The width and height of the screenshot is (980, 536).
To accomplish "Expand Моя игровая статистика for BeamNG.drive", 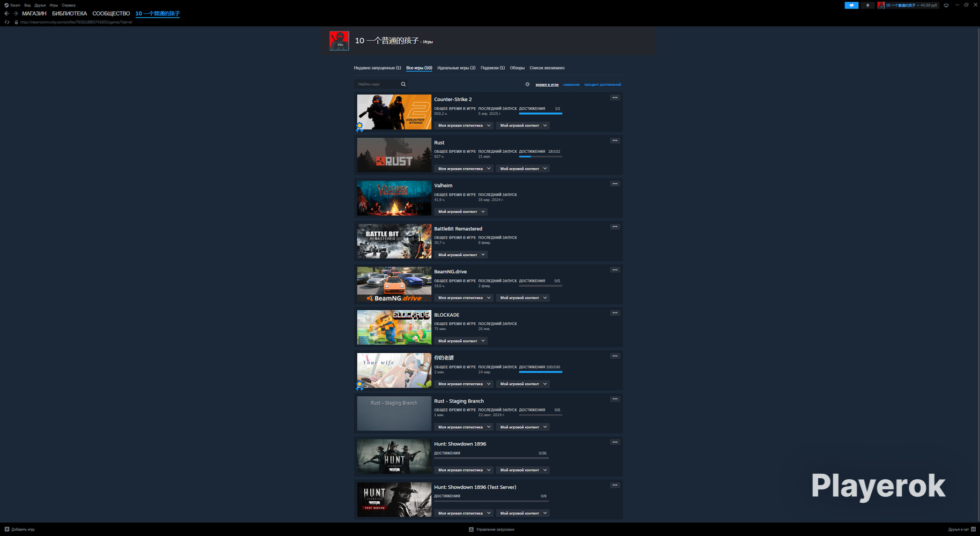I will tap(464, 297).
